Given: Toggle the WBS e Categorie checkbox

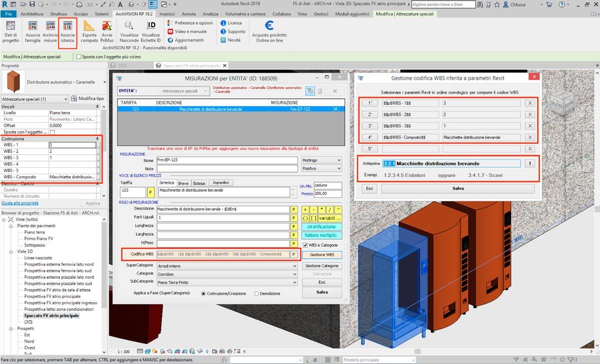Looking at the screenshot, I should (305, 245).
